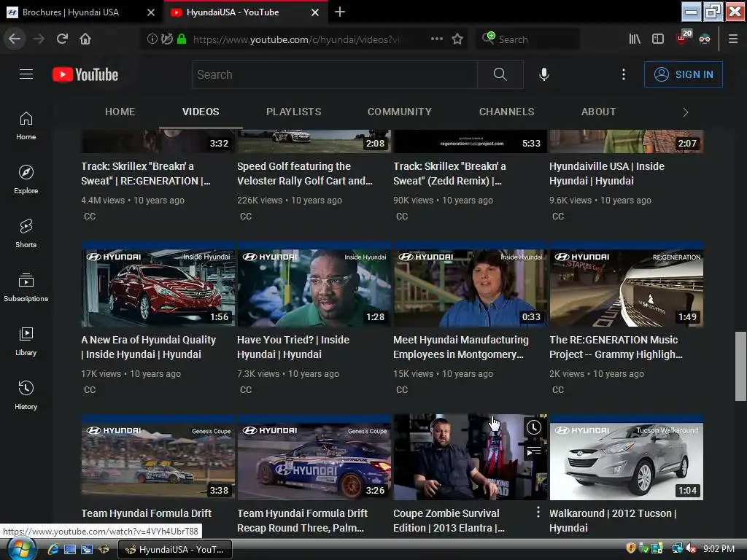Open A New Era of Hyundai Quality title
The image size is (747, 560).
pos(148,347)
